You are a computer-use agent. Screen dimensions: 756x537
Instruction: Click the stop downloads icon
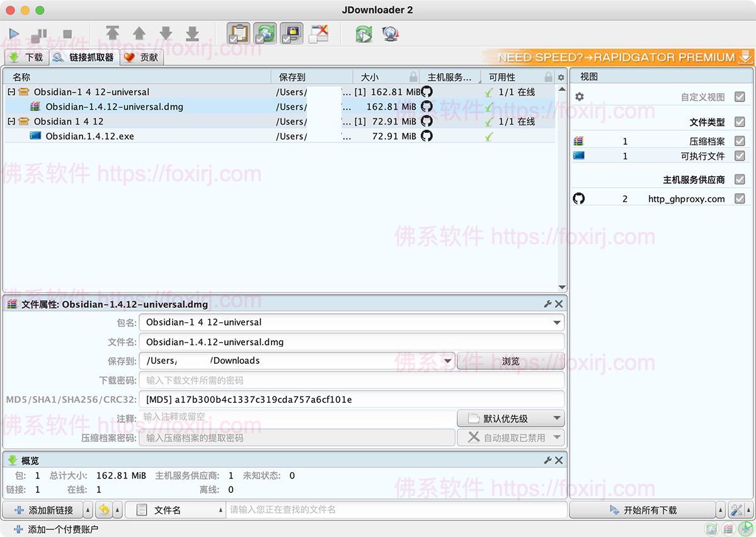pos(68,34)
